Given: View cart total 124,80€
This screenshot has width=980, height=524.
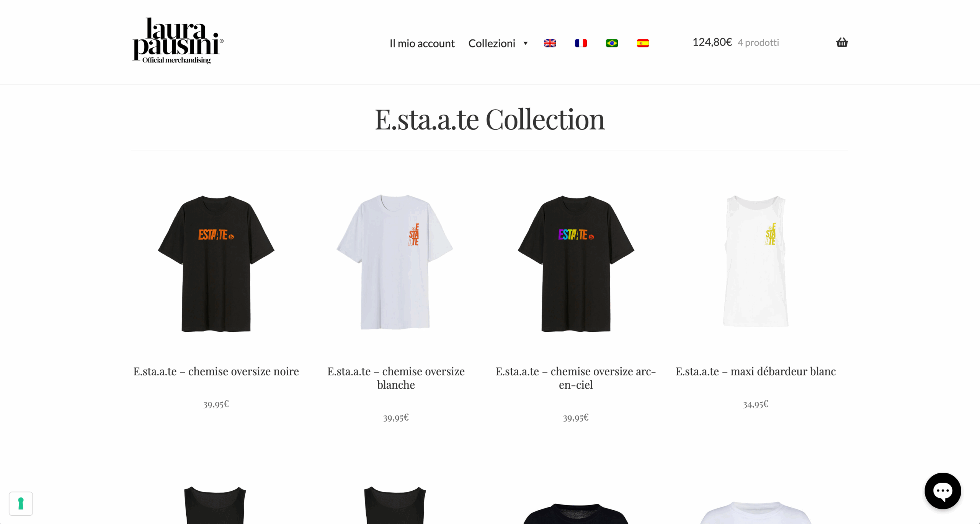Looking at the screenshot, I should point(712,42).
